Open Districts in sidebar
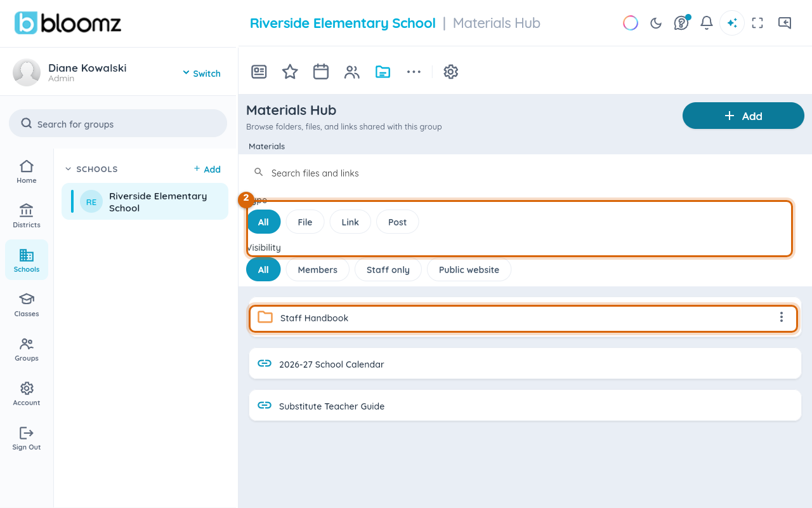This screenshot has height=508, width=812. [x=27, y=216]
